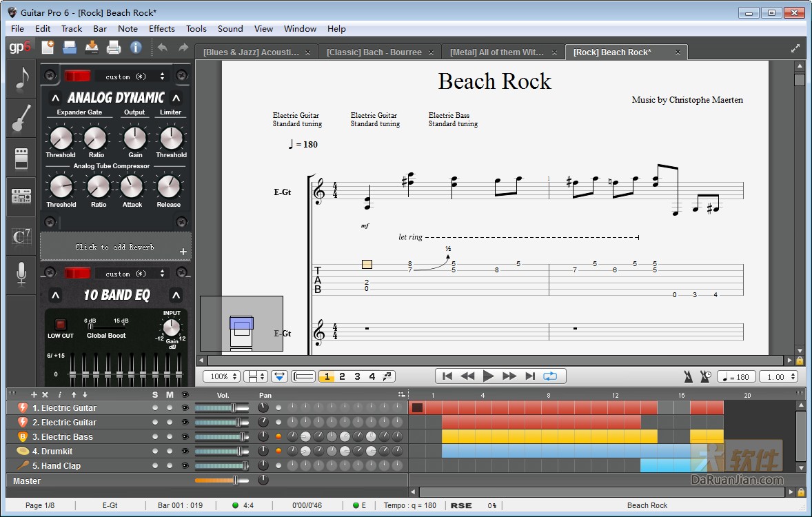Click the metronome icon

pos(688,376)
